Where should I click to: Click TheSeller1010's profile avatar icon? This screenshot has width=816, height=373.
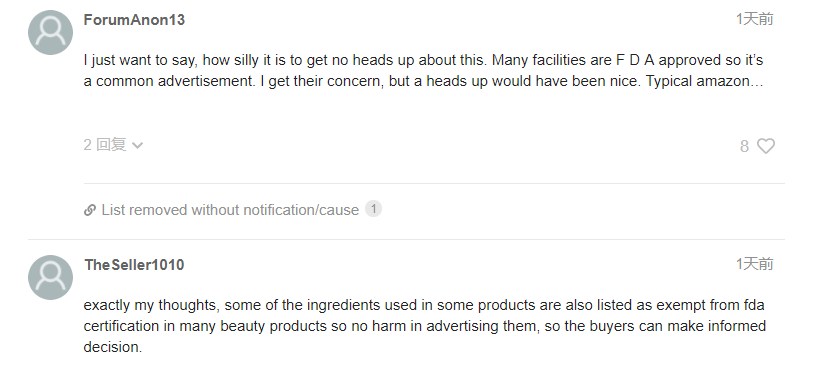(50, 277)
